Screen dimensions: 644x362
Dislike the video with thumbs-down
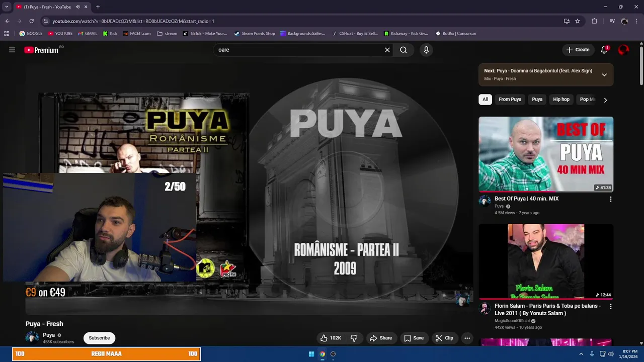[x=354, y=338]
